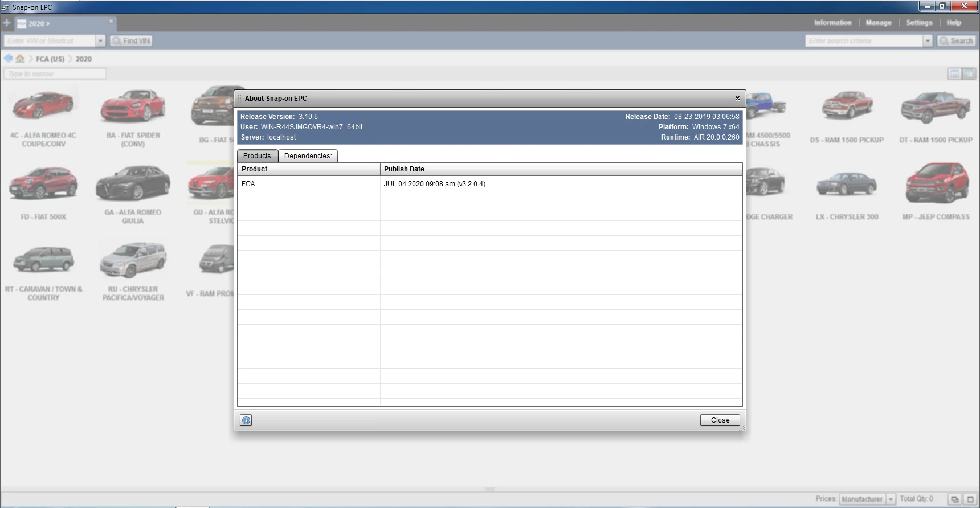Click the Search button

tap(957, 41)
